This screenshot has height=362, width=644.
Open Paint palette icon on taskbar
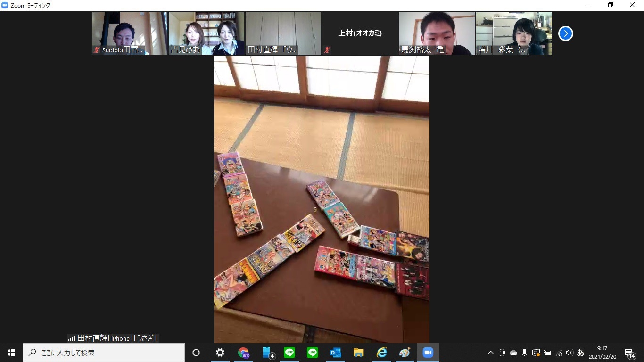pos(405,353)
